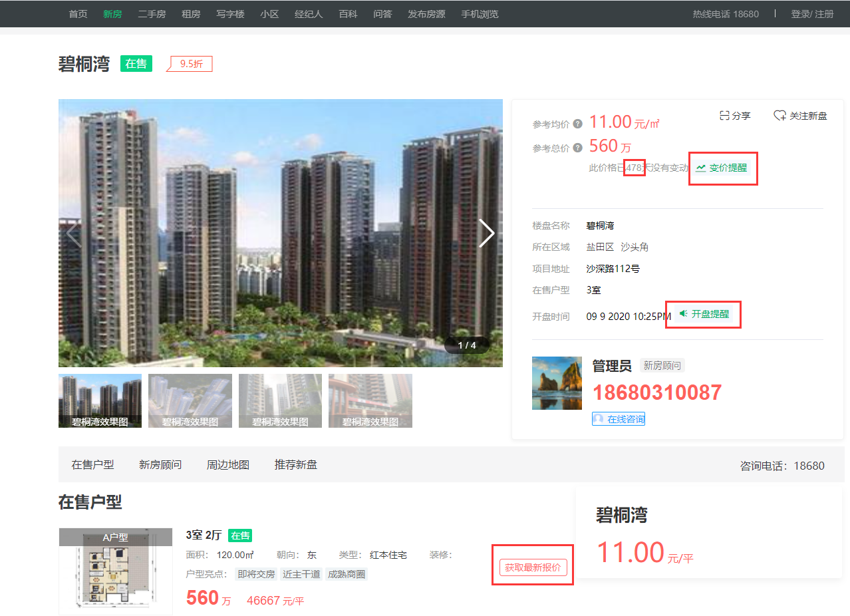Show next gallery photo with right arrow
The image size is (850, 616).
[487, 233]
